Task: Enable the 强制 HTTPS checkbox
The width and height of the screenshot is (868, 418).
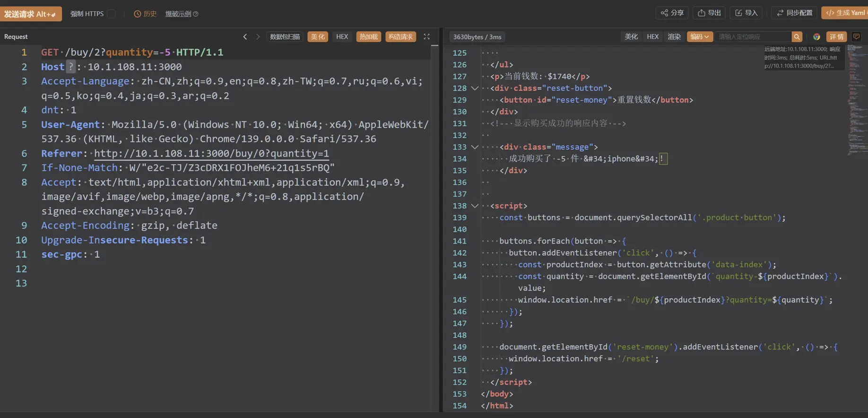Action: (x=111, y=14)
